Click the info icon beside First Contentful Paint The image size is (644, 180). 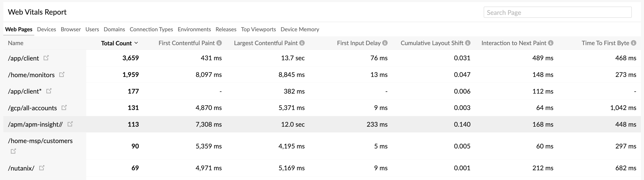[219, 43]
